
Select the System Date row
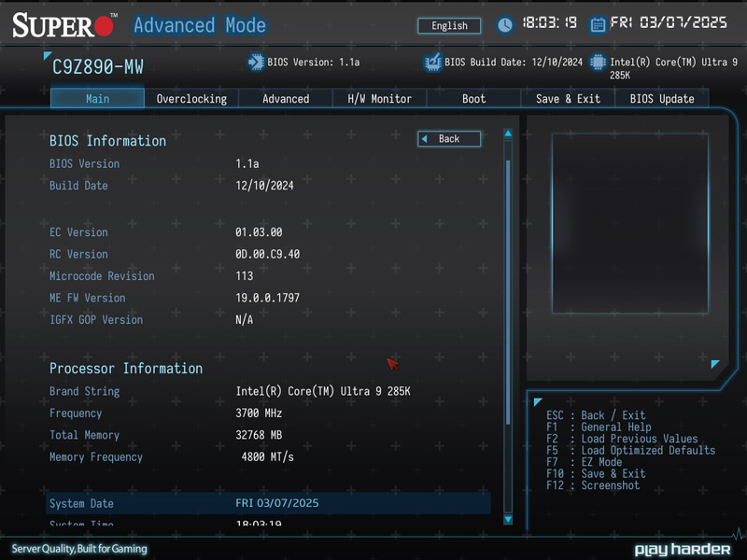click(x=268, y=503)
